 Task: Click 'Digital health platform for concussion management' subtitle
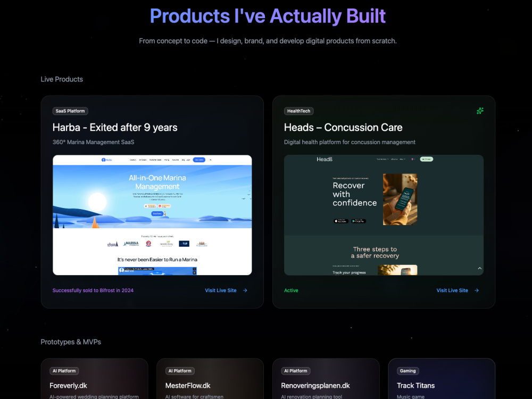click(x=350, y=142)
